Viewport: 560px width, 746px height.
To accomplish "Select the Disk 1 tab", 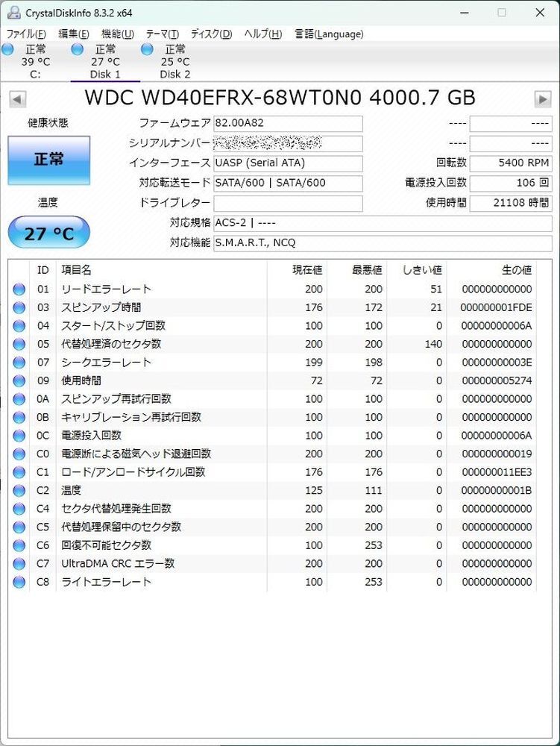I will point(105,61).
